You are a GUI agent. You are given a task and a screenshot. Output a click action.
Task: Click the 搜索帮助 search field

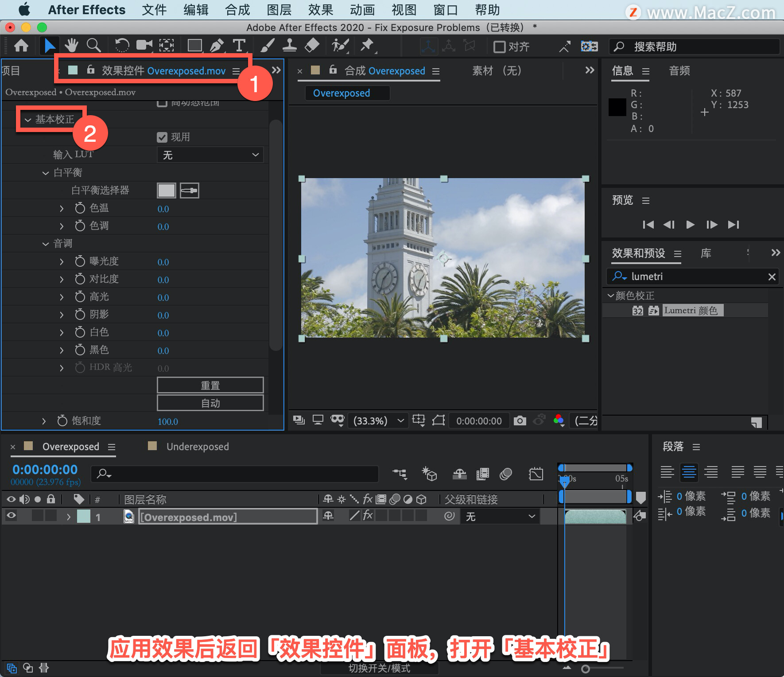click(x=695, y=47)
